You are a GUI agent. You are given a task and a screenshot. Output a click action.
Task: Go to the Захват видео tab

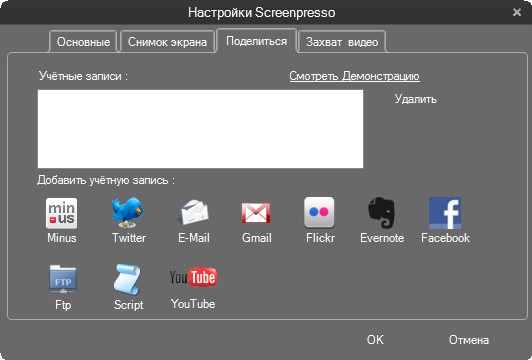point(342,42)
